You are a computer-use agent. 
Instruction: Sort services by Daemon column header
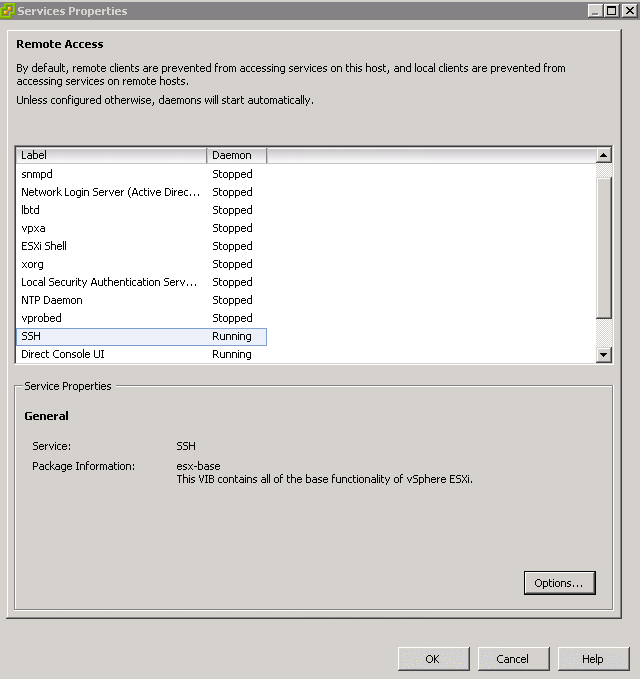tap(236, 155)
